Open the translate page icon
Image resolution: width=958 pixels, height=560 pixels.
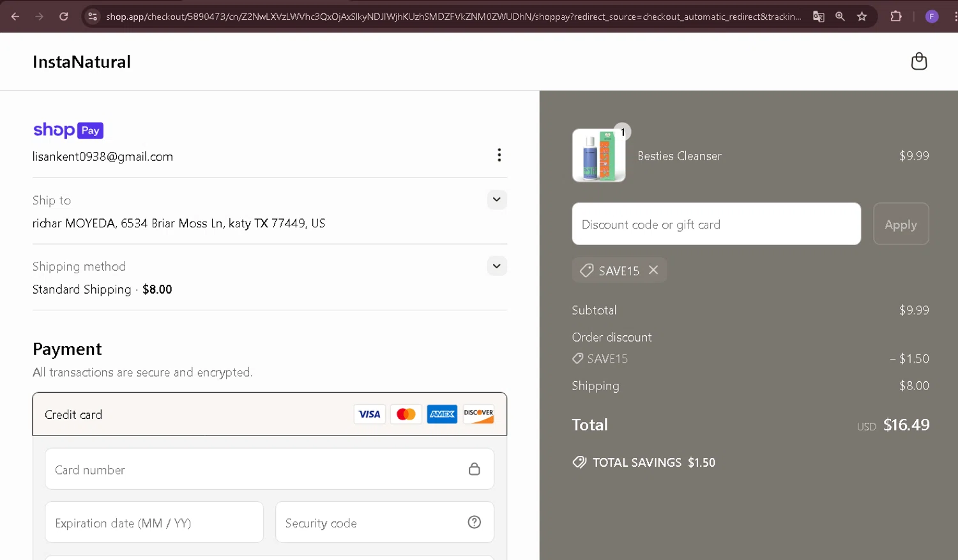818,17
